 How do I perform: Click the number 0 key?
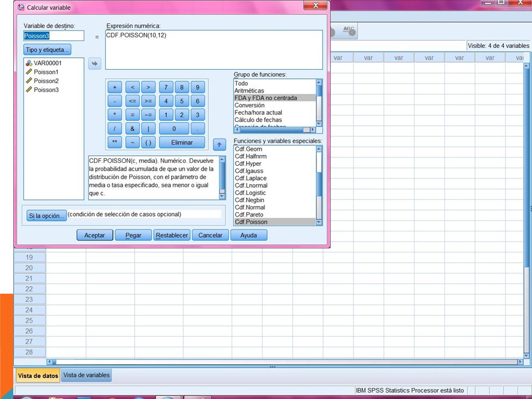pyautogui.click(x=174, y=129)
